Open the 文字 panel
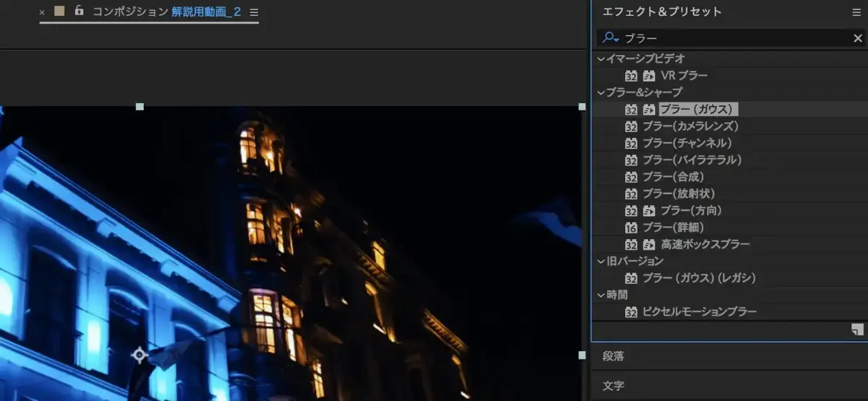868x401 pixels. pyautogui.click(x=613, y=385)
